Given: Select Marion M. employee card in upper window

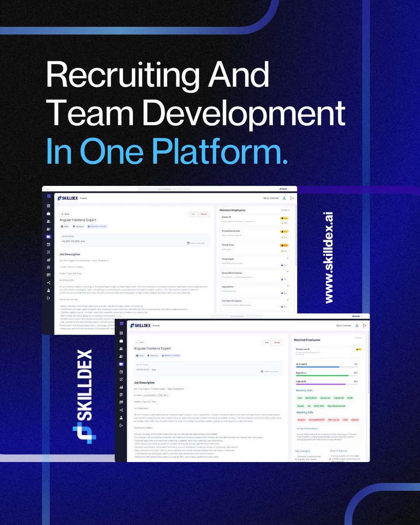Looking at the screenshot, I should [255, 220].
